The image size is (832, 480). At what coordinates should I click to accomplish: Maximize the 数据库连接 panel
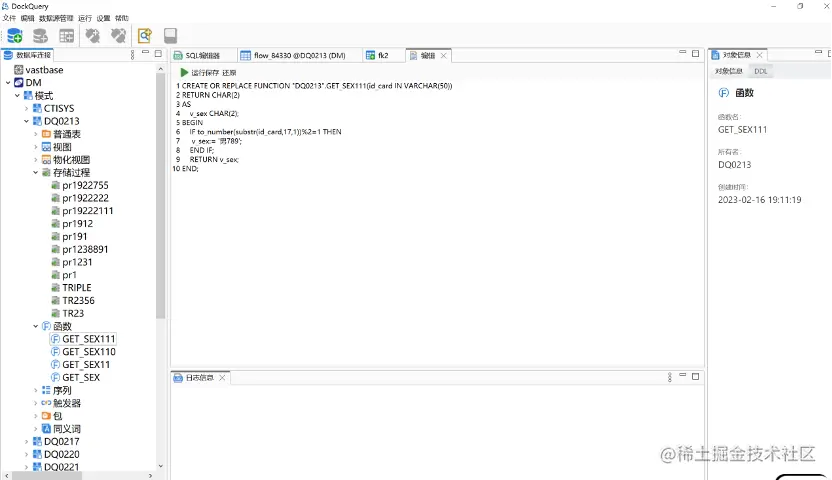point(158,53)
